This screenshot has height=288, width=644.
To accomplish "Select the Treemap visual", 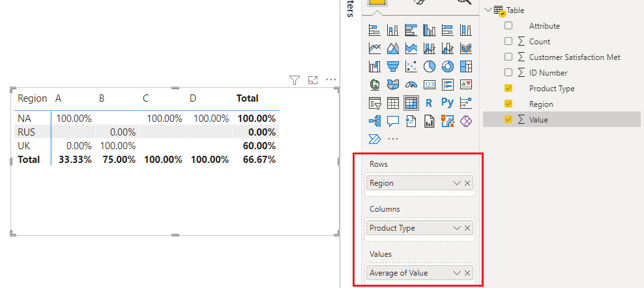I will pos(466,66).
